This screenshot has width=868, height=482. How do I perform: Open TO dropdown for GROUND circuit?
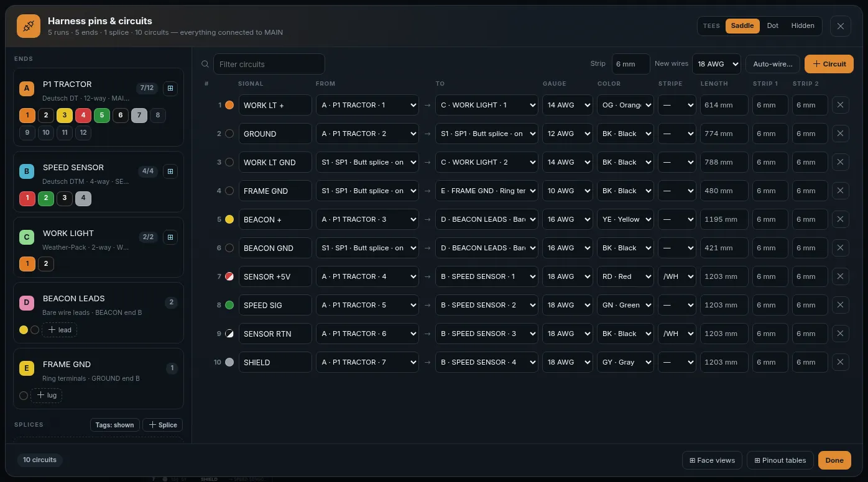[487, 134]
